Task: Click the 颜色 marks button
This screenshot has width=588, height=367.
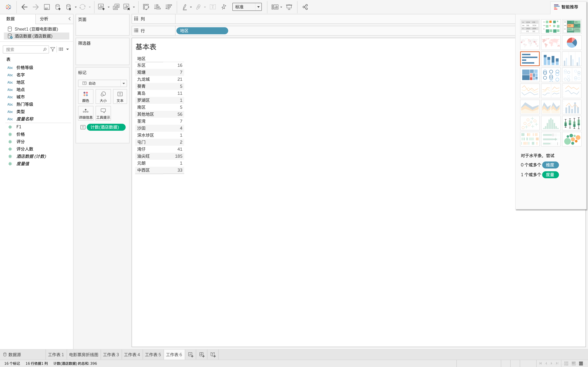Action: [86, 97]
